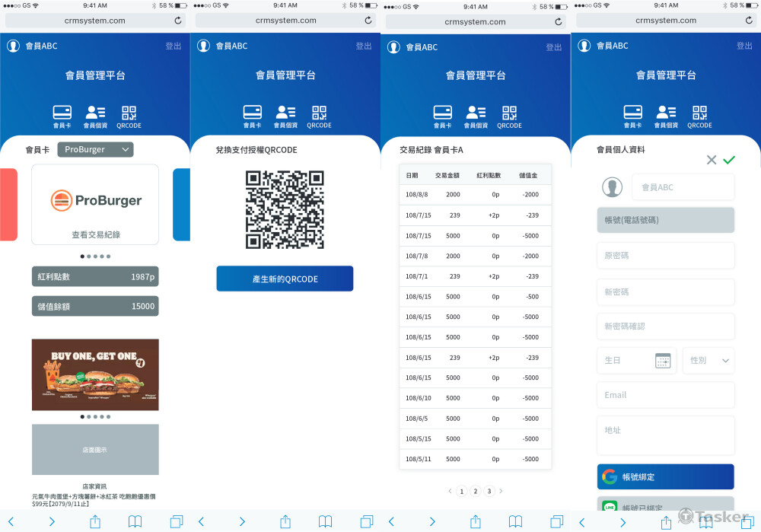This screenshot has height=532, width=761.
Task: Tap the avatar icon above the 會員ABC field
Action: (613, 186)
